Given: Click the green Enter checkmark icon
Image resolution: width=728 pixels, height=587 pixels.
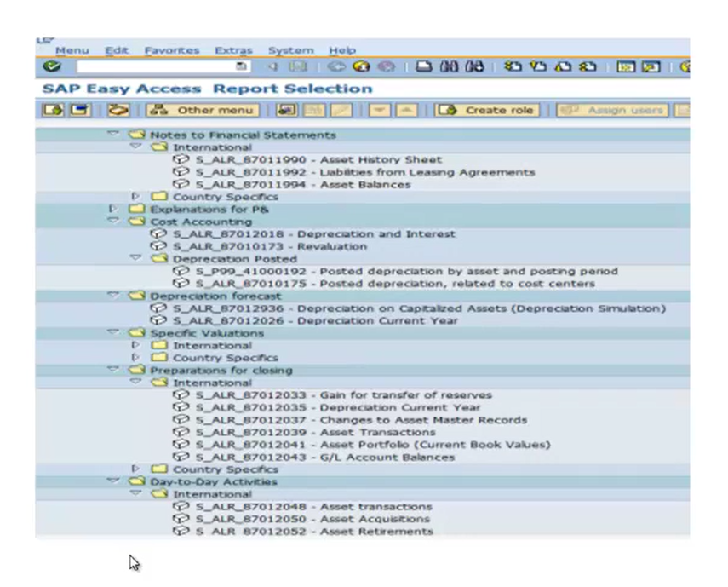Looking at the screenshot, I should [52, 66].
